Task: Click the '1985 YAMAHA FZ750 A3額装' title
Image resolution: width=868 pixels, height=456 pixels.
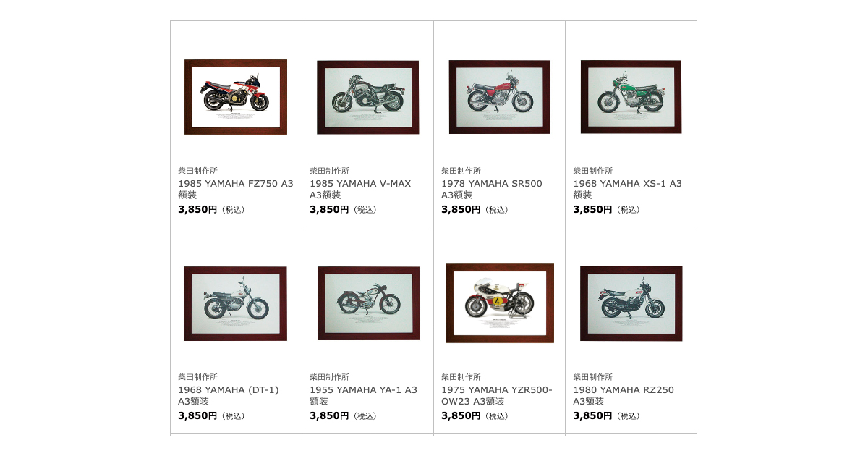Action: 236,189
